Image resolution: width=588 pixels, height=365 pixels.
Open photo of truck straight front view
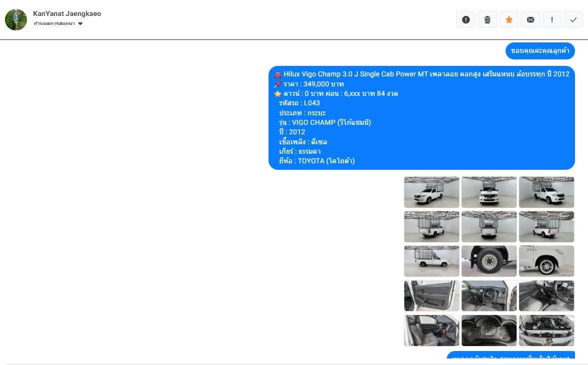point(489,192)
